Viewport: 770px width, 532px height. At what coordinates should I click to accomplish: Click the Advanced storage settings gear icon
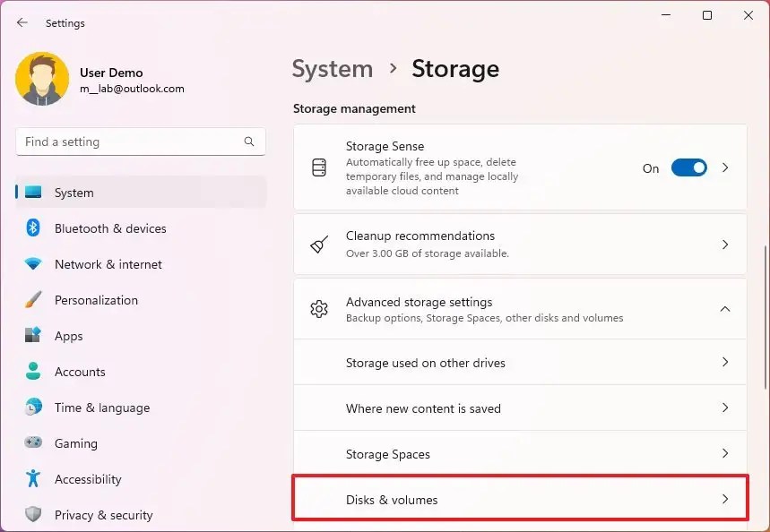(x=319, y=309)
